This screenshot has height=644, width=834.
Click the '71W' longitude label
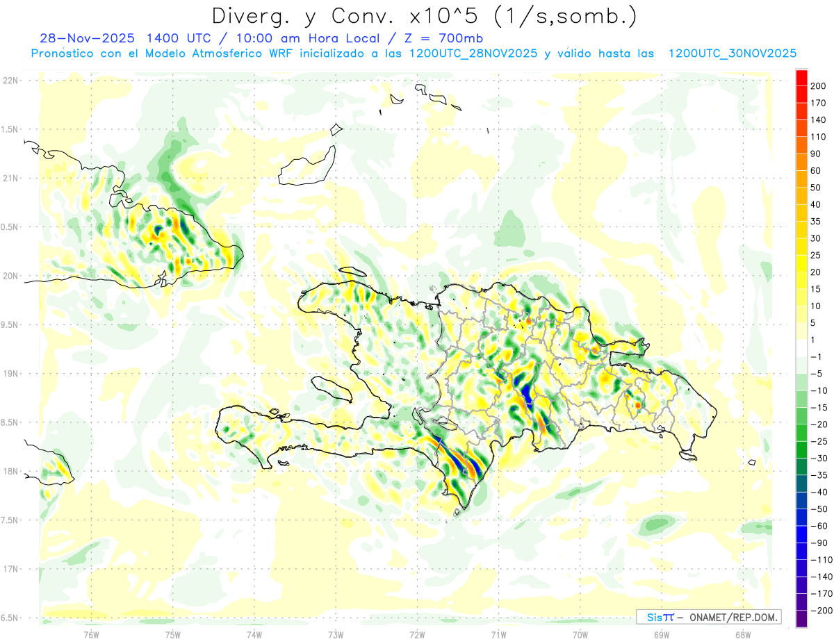(498, 634)
